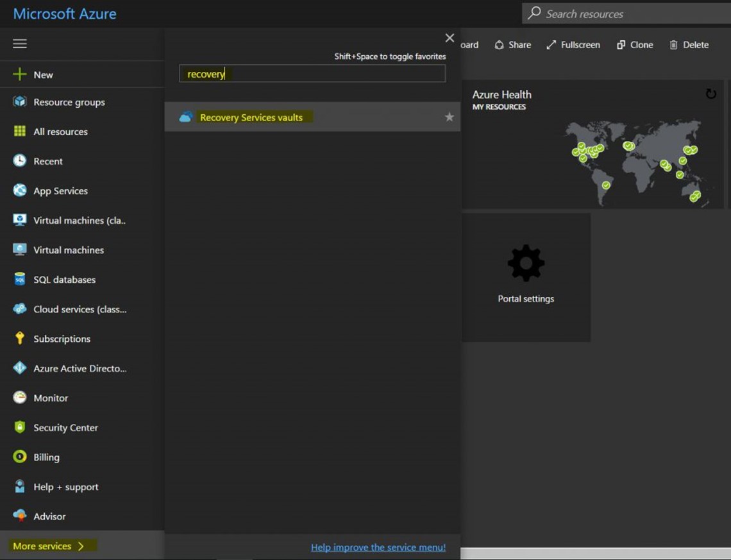The image size is (731, 560).
Task: Click the Recovery Services vaults cloud icon
Action: tap(186, 117)
